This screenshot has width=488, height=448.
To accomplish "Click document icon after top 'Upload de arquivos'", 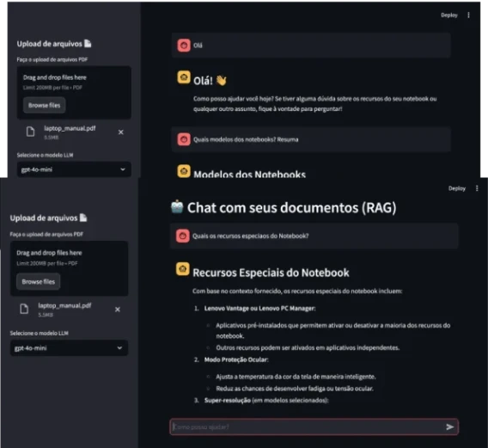I will [x=88, y=44].
